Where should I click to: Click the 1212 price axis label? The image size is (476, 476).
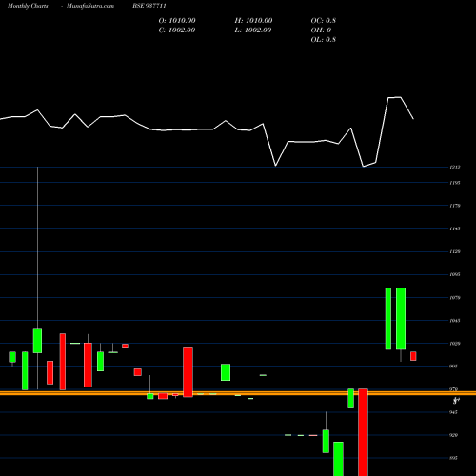455,168
